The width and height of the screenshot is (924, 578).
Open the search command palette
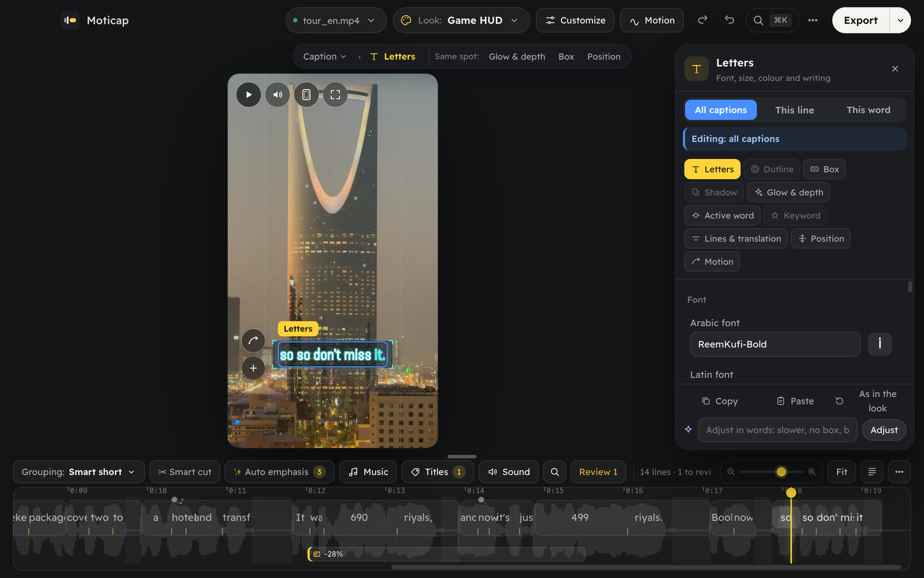pos(772,20)
